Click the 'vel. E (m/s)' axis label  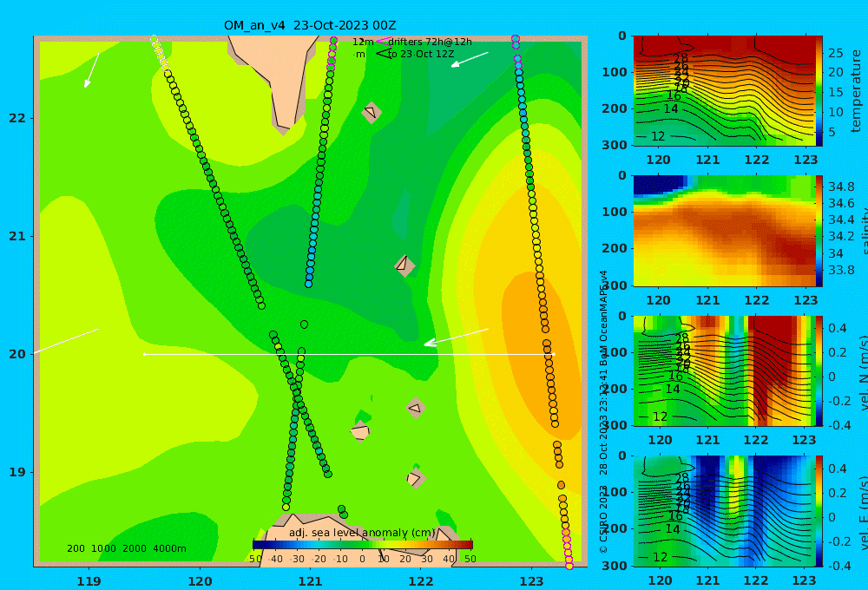(863, 513)
